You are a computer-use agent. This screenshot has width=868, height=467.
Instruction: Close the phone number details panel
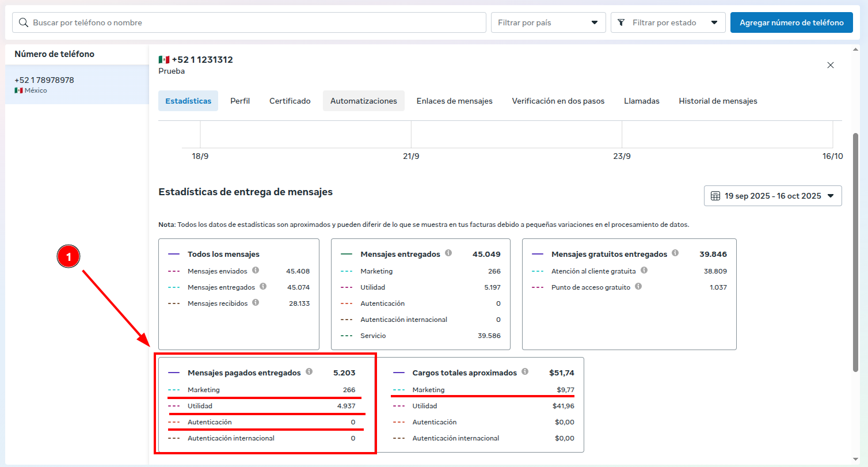[x=831, y=65]
